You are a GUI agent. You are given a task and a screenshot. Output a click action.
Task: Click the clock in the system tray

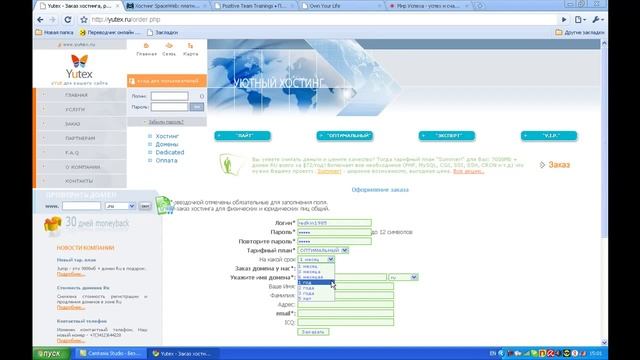pyautogui.click(x=596, y=353)
